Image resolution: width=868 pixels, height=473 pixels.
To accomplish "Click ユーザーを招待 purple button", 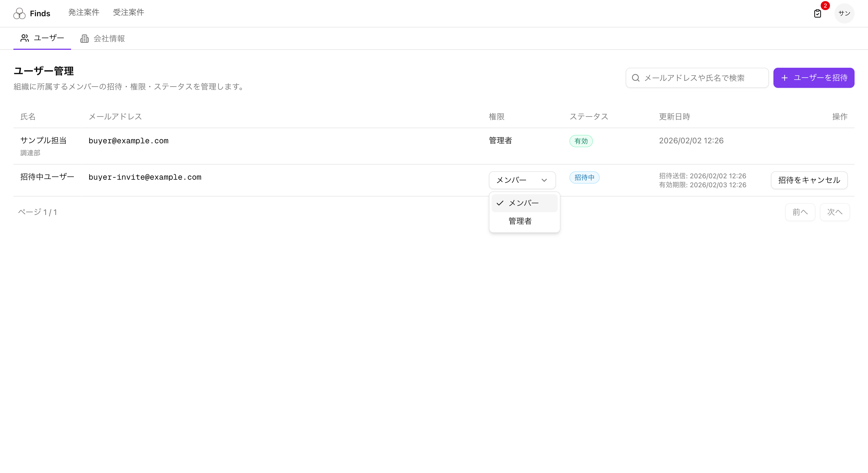I will [x=813, y=78].
